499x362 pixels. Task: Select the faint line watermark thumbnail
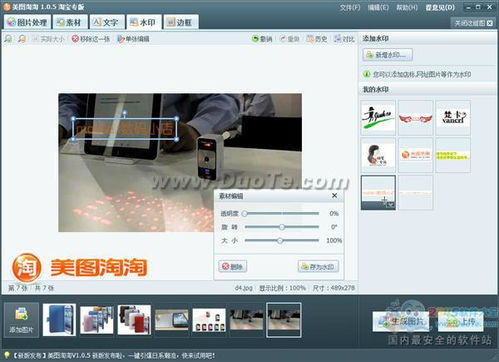[x=415, y=193]
